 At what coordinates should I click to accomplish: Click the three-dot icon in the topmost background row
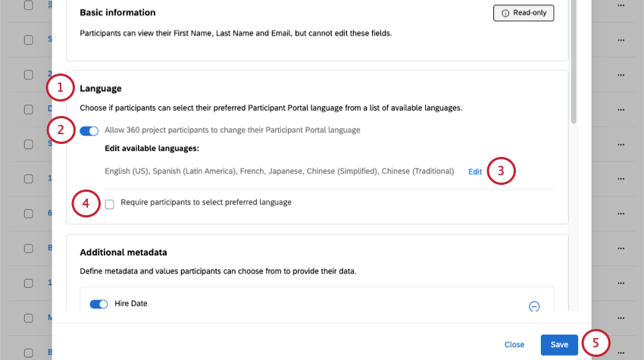click(x=621, y=5)
